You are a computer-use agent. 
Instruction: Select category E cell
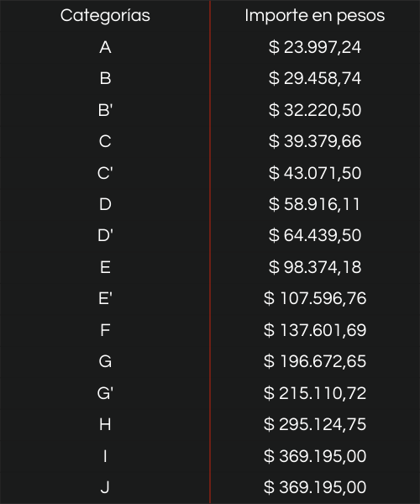[105, 267]
